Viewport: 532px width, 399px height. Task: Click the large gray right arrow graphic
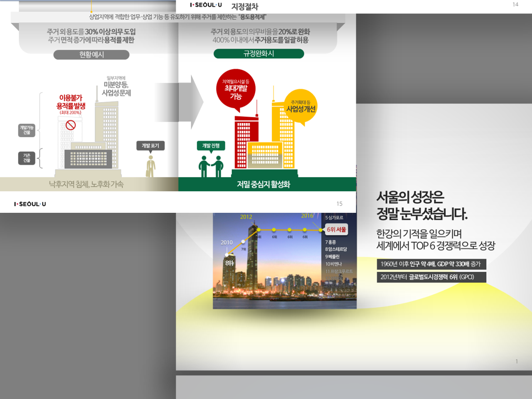coord(179,102)
